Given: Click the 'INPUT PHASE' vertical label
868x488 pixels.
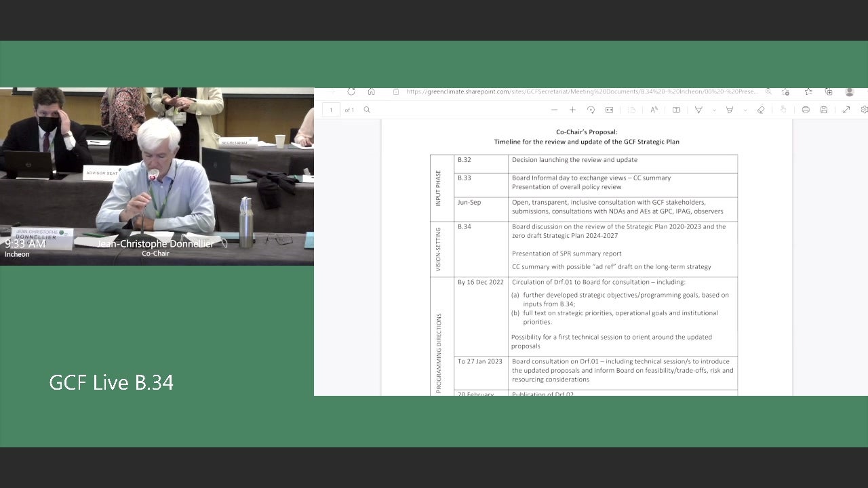Looking at the screenshot, I should click(438, 188).
